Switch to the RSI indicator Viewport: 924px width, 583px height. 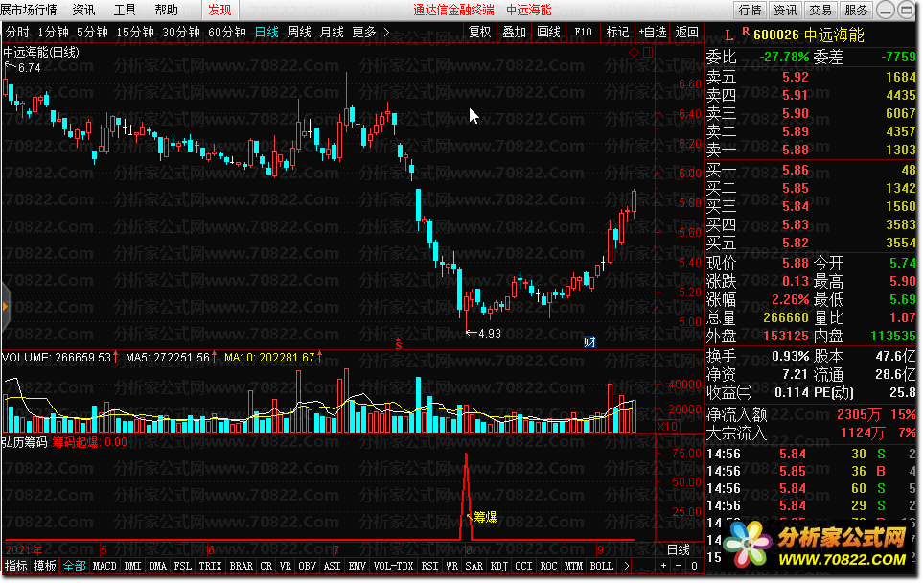[x=429, y=566]
